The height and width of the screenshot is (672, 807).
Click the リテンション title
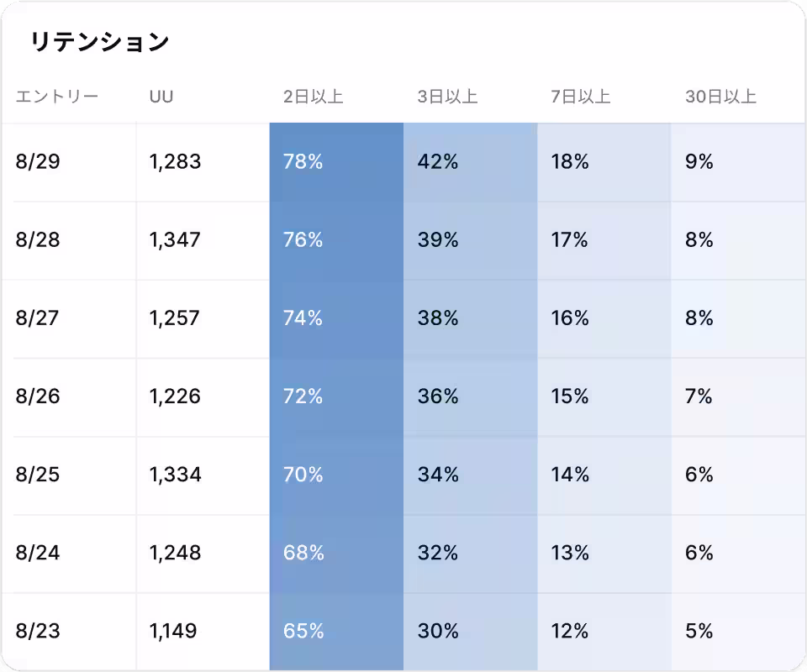click(x=99, y=43)
